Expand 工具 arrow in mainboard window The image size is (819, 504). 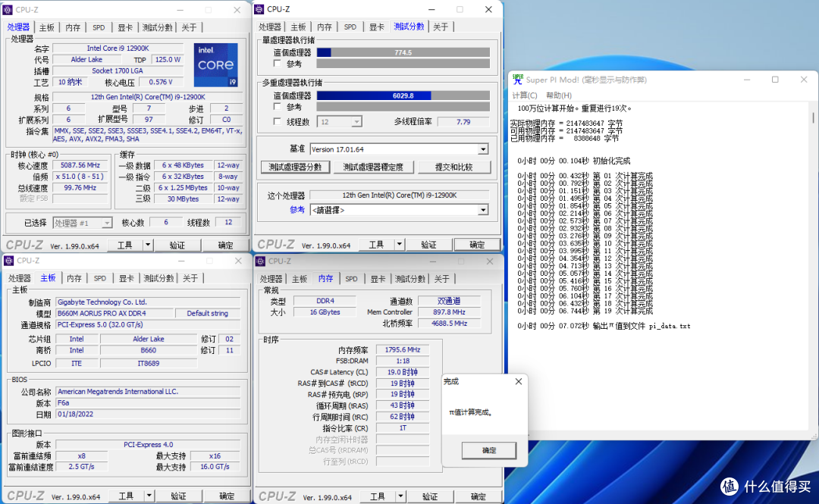tap(149, 496)
